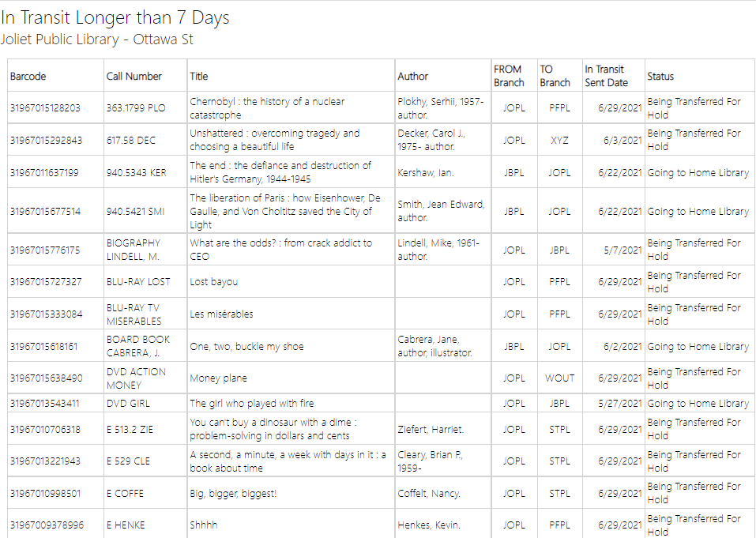Screen dimensions: 756x538
Task: Click the TO Branch column header
Action: click(x=555, y=76)
